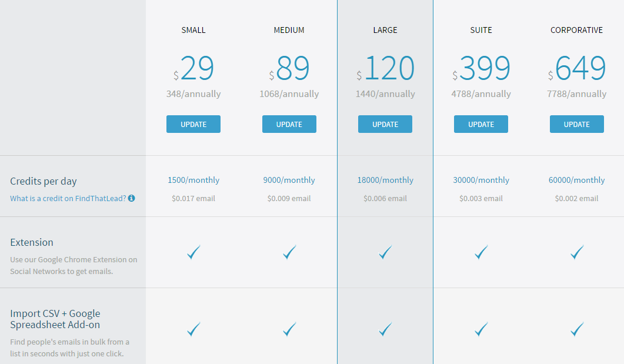Click UPDATE button under Corporative plan
The width and height of the screenshot is (624, 364).
[x=577, y=124]
